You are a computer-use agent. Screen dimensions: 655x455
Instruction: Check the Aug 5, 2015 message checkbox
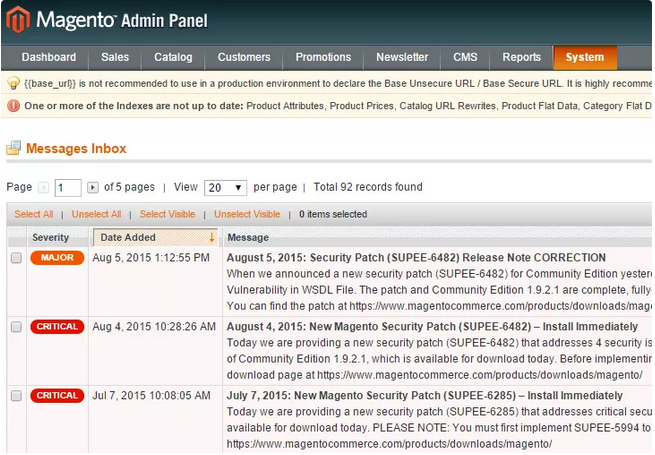point(16,258)
